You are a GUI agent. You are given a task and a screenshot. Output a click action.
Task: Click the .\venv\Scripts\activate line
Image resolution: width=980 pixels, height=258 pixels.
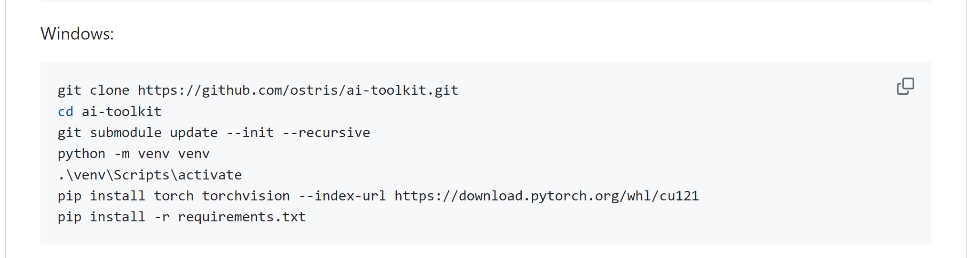(x=150, y=175)
